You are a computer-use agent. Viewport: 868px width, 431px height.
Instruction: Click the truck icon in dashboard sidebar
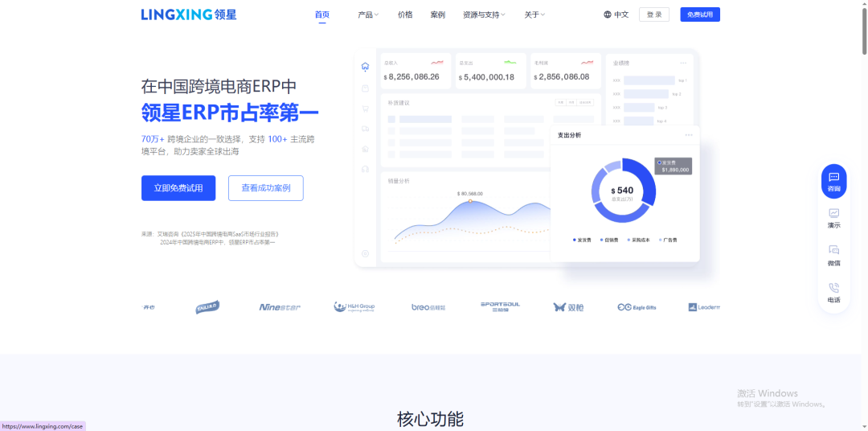pyautogui.click(x=365, y=129)
